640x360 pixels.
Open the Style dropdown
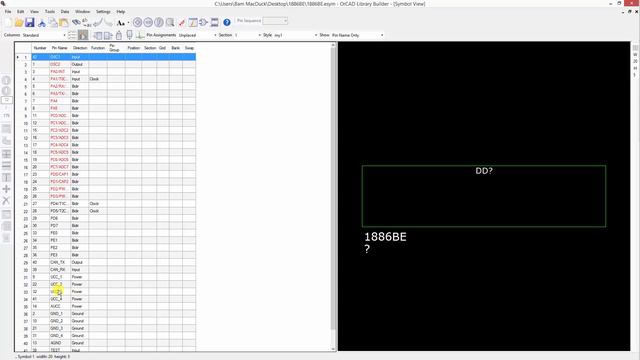296,35
